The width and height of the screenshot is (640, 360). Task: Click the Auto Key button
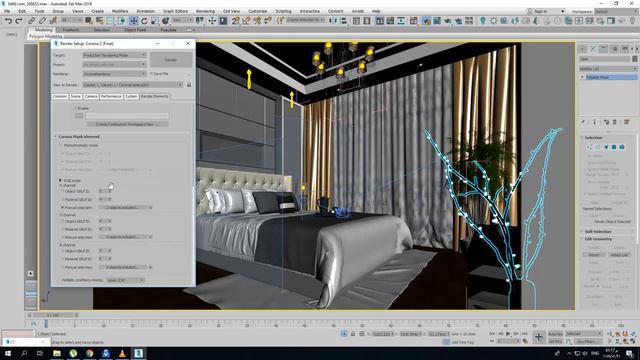coord(555,334)
